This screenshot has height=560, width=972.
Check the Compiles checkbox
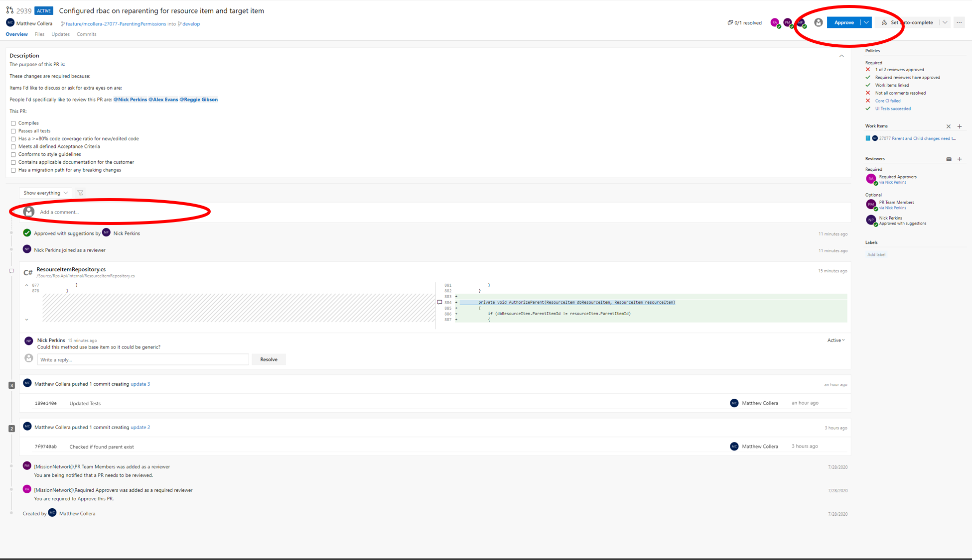pyautogui.click(x=13, y=123)
